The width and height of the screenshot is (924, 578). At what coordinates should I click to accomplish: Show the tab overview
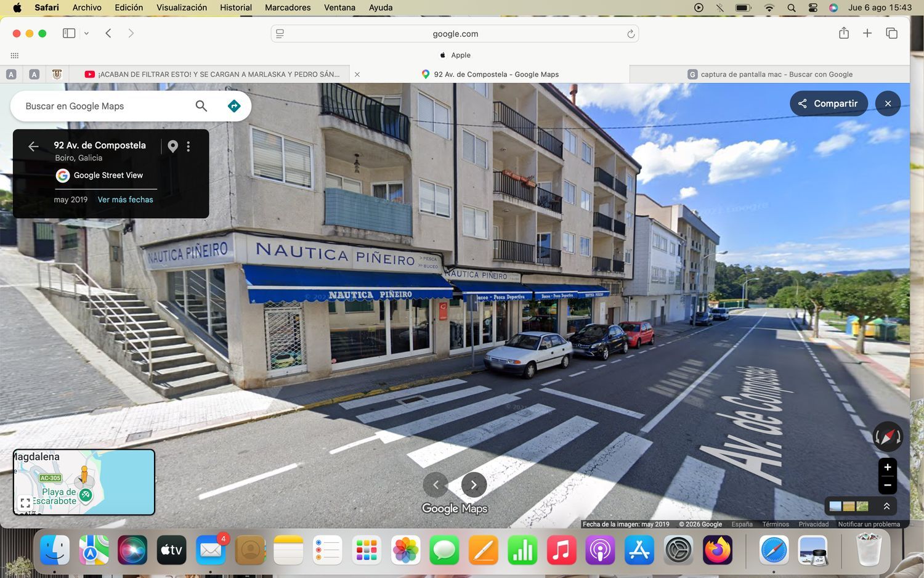point(891,33)
